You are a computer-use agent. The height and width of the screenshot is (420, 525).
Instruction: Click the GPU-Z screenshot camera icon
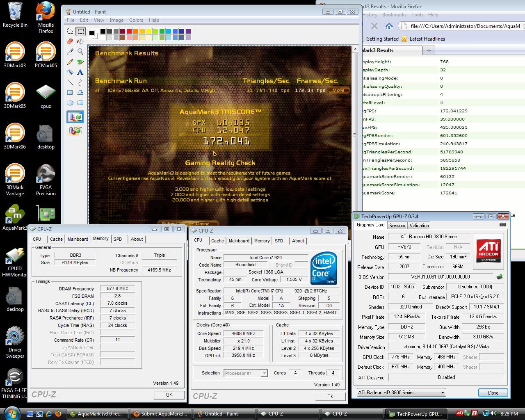(503, 225)
